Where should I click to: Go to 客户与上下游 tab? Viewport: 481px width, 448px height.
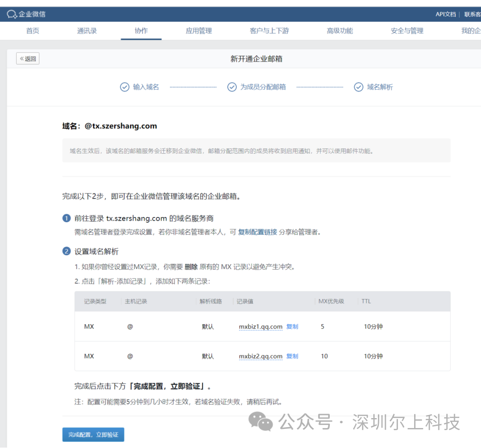[x=269, y=31]
